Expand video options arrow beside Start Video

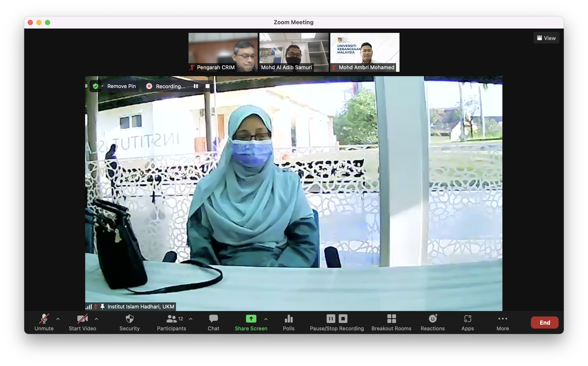pos(96,319)
